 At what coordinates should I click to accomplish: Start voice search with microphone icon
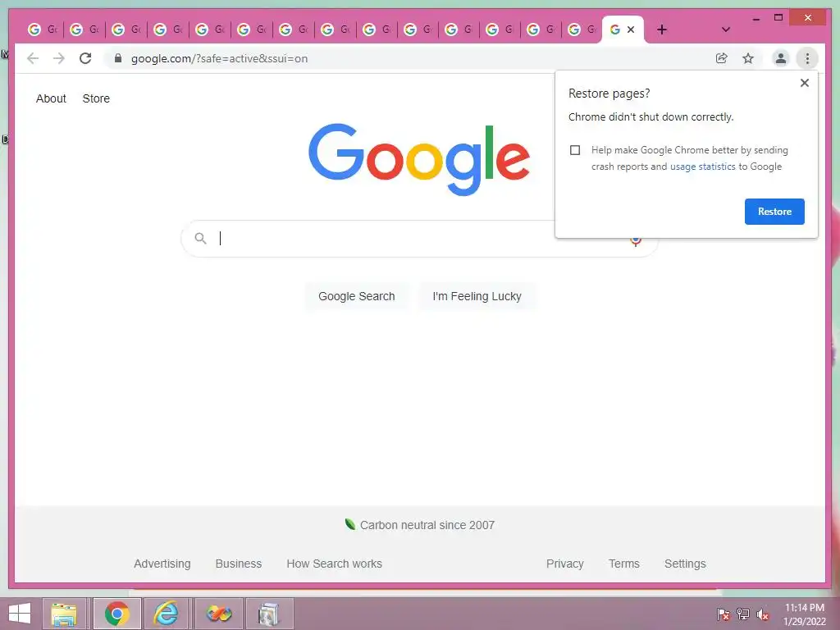point(636,241)
